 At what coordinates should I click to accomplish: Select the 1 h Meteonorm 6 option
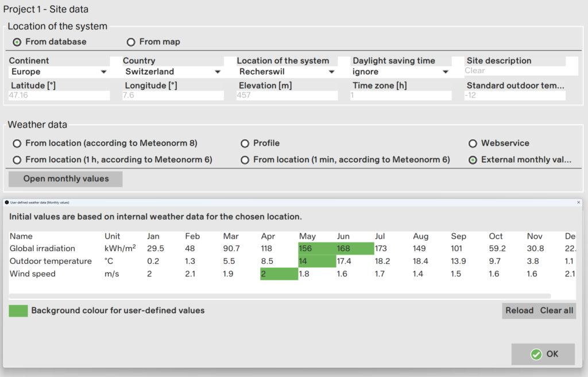tap(17, 160)
